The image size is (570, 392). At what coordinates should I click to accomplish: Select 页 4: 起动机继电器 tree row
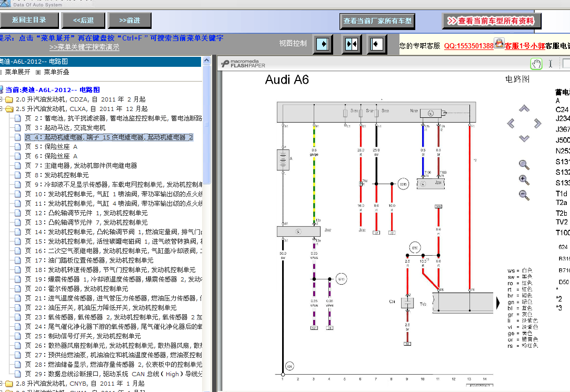coord(109,137)
